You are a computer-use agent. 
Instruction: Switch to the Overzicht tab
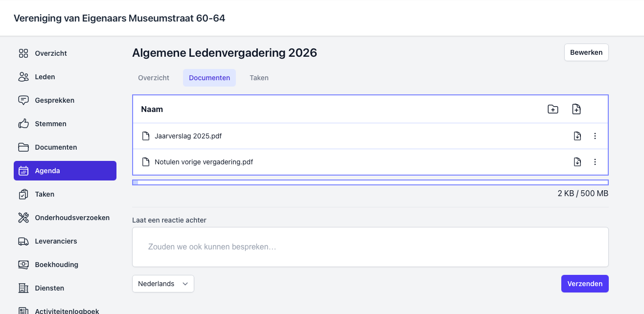154,78
